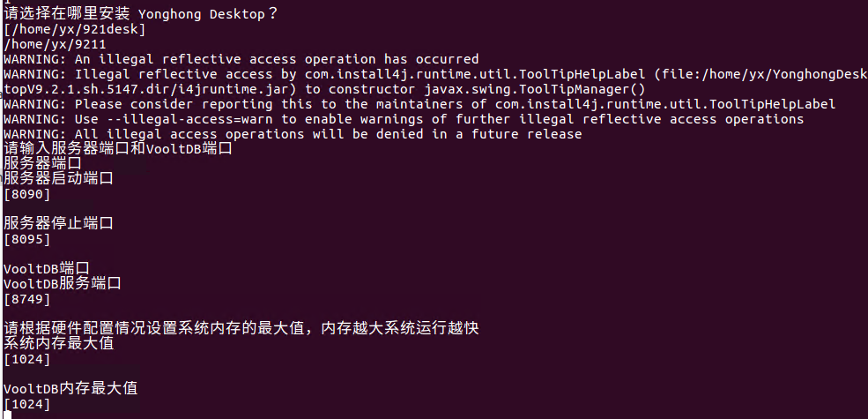The image size is (868, 419).
Task: Select the VooltDB memory default value [1024]
Action: pos(27,404)
